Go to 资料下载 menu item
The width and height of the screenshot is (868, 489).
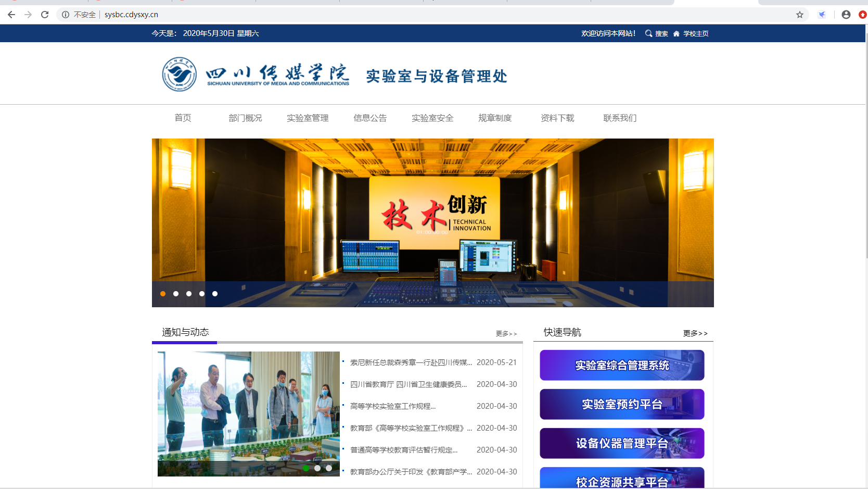[x=557, y=118]
